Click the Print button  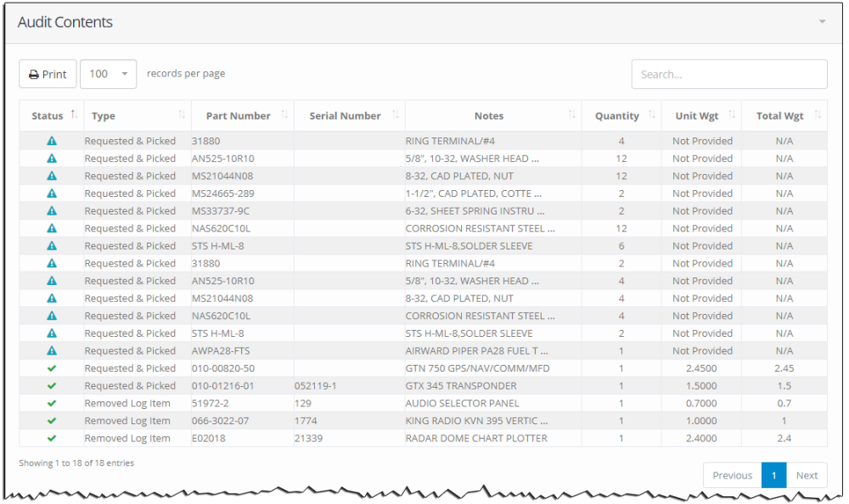(x=48, y=74)
